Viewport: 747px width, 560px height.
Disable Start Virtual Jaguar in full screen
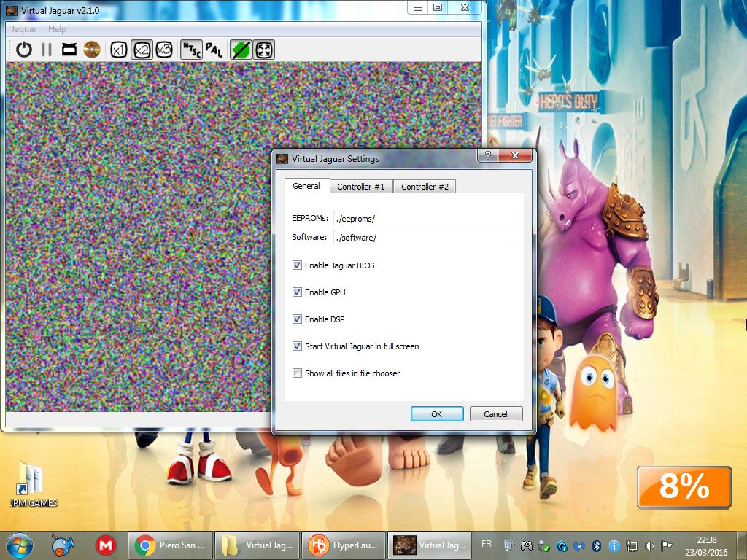[297, 346]
